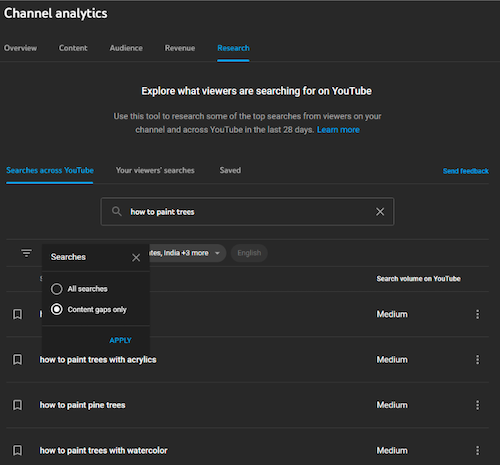Save 'how to paint trees with acrylics' bookmark
This screenshot has height=465, width=500.
(17, 359)
